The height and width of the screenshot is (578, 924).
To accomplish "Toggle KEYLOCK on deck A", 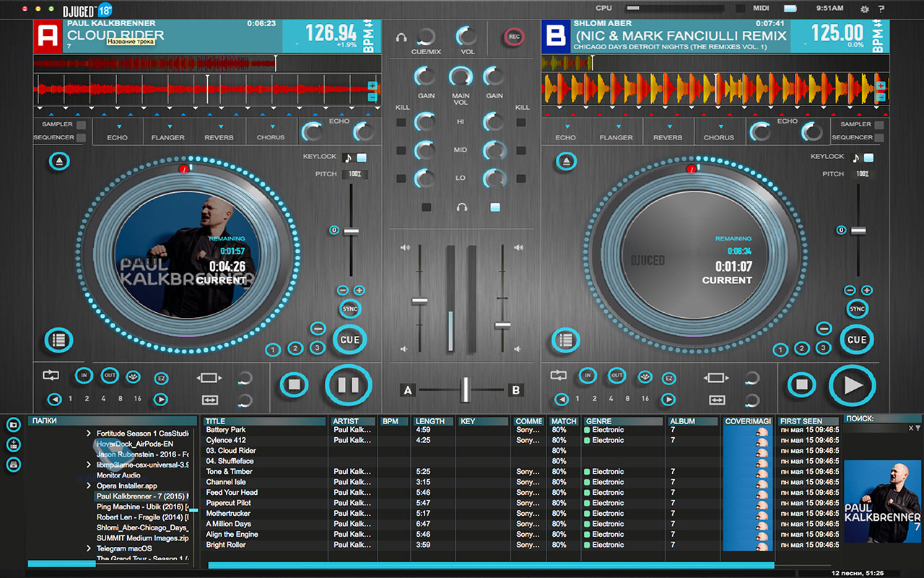I will (362, 158).
